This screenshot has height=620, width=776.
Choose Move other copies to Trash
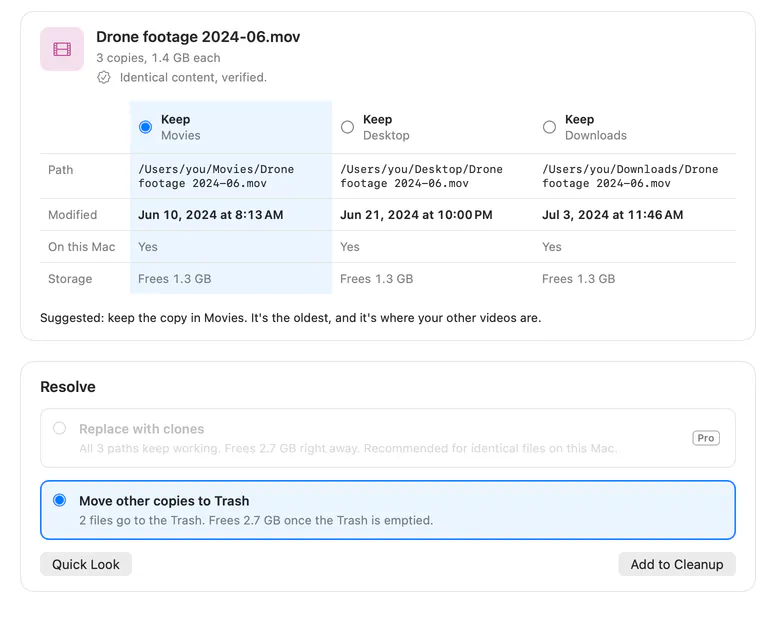388,510
